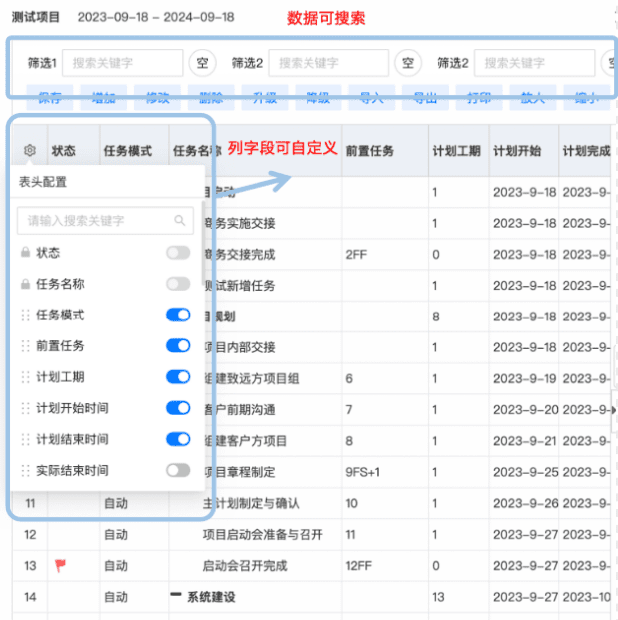Grab the drag handle for 计划开始时间
Screen dimensions: 618x620
[25, 408]
